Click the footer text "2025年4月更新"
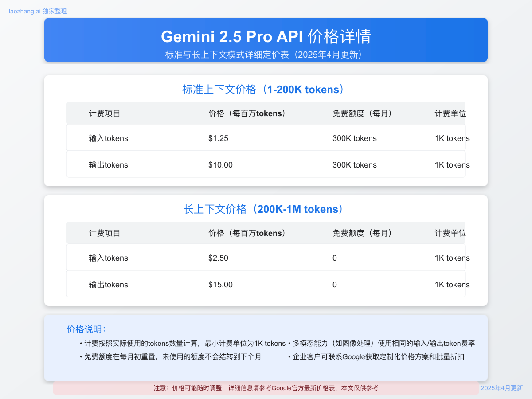The height and width of the screenshot is (399, 532). click(x=502, y=388)
